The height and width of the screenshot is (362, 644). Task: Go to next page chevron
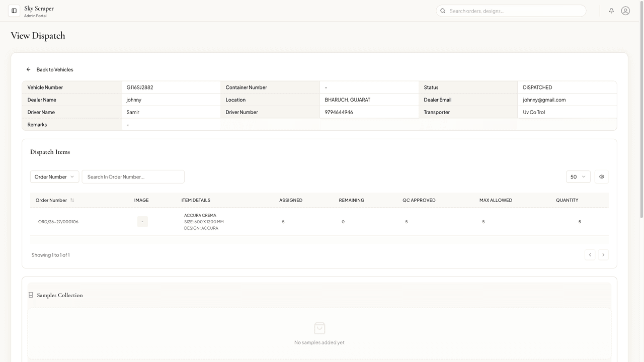click(x=603, y=255)
